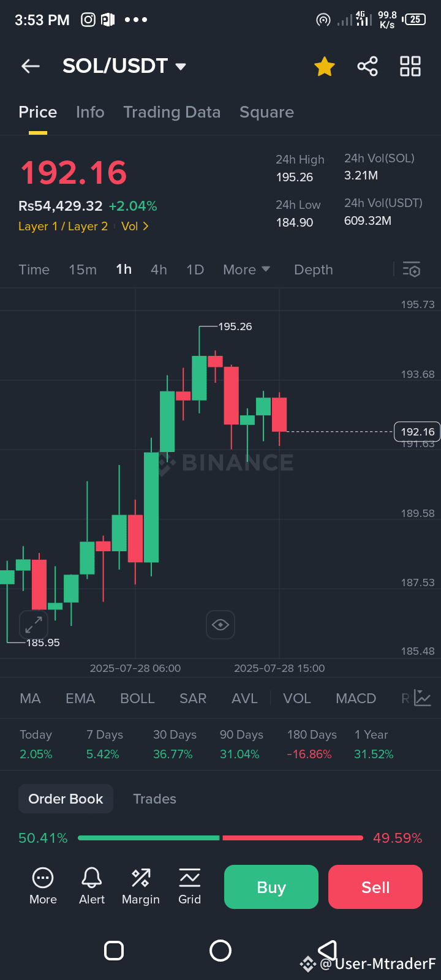The width and height of the screenshot is (441, 980).
Task: Switch to the Info tab
Action: point(90,112)
